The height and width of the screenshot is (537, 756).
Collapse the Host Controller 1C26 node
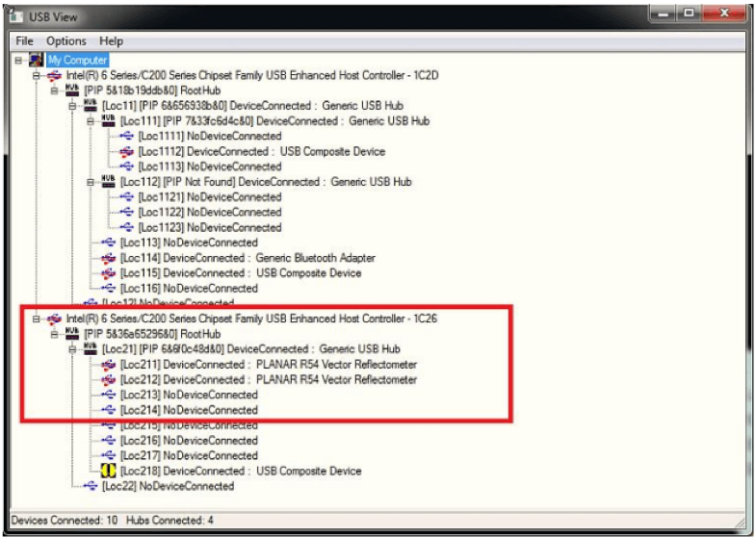pos(37,319)
